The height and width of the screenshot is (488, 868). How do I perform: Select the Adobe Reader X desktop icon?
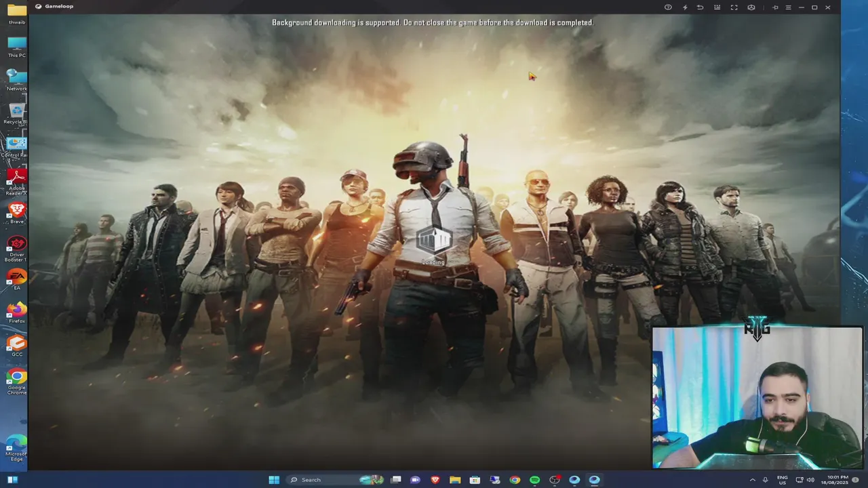[16, 182]
